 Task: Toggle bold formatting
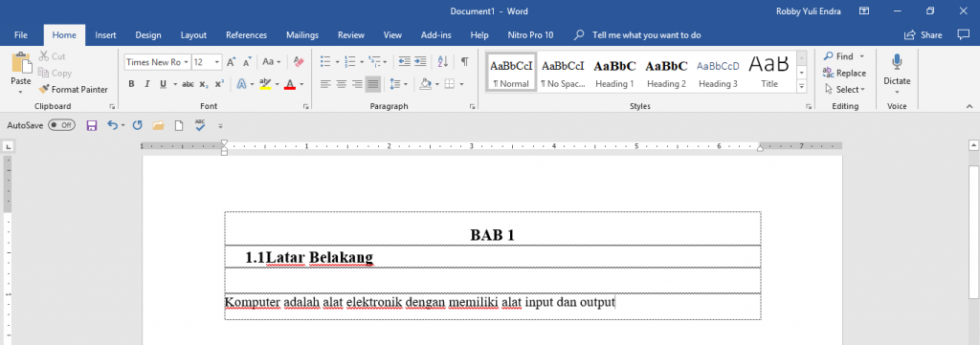coord(131,83)
